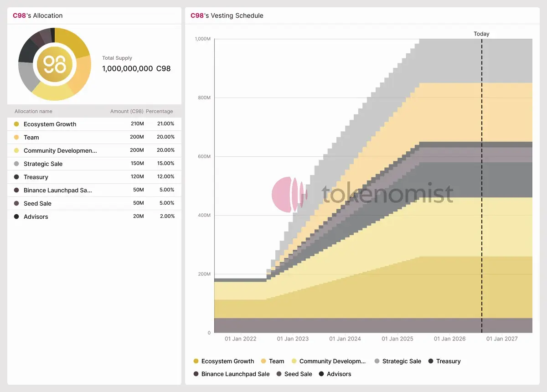This screenshot has height=392, width=547.
Task: Click the Advisors color dot in table
Action: point(16,217)
